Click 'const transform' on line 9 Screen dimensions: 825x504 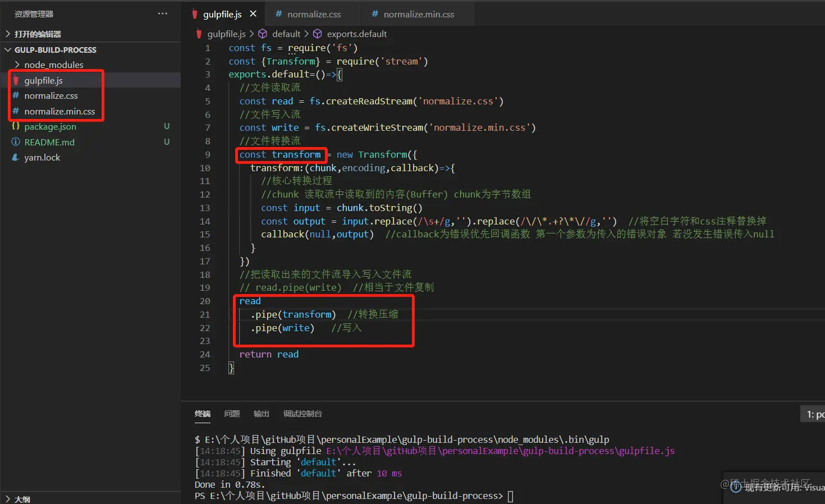click(280, 154)
